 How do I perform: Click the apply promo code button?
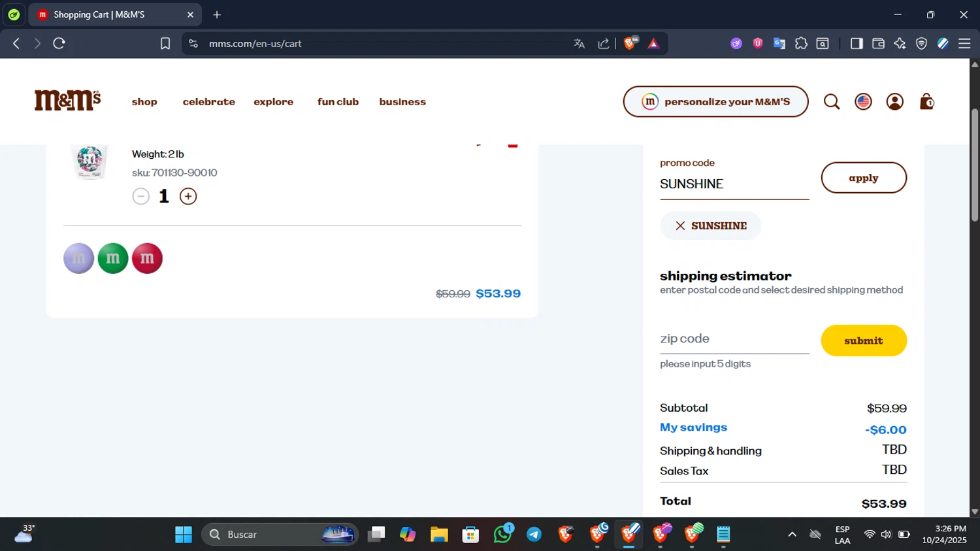[864, 178]
